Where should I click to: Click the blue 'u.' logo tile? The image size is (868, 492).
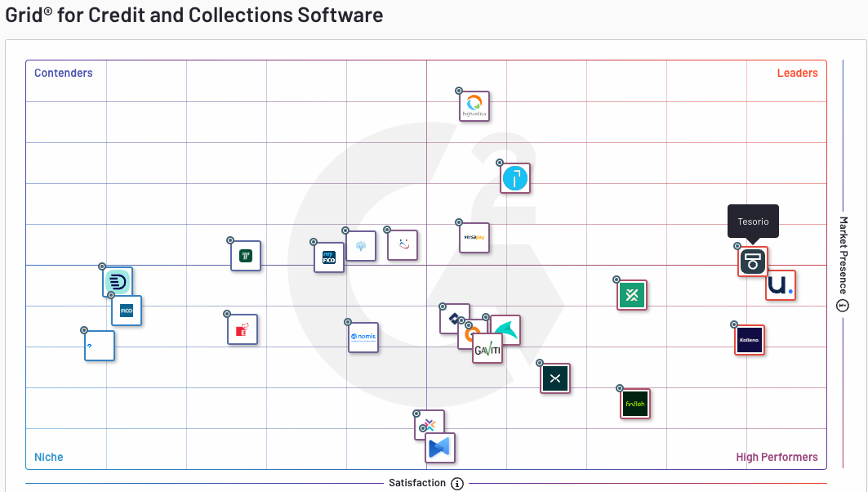[781, 285]
